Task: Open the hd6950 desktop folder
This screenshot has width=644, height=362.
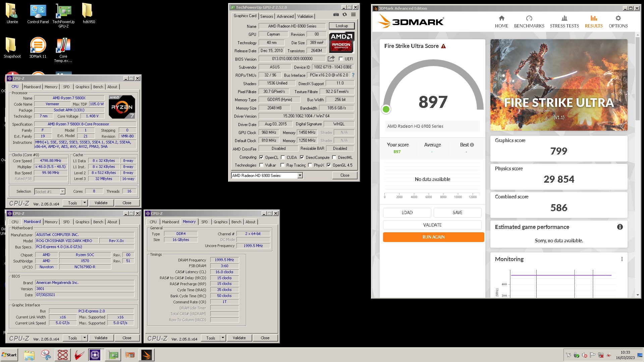Action: (89, 13)
